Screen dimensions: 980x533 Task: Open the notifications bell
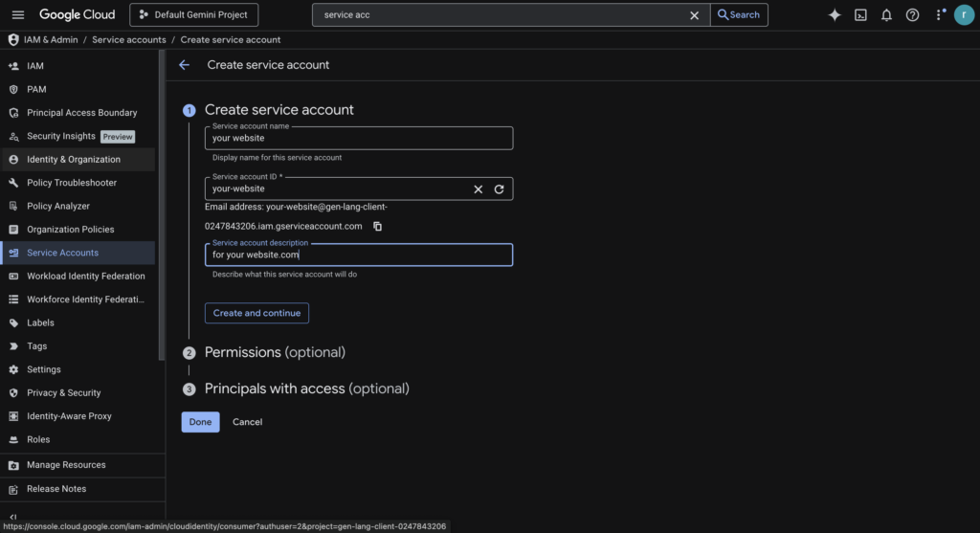pos(886,14)
